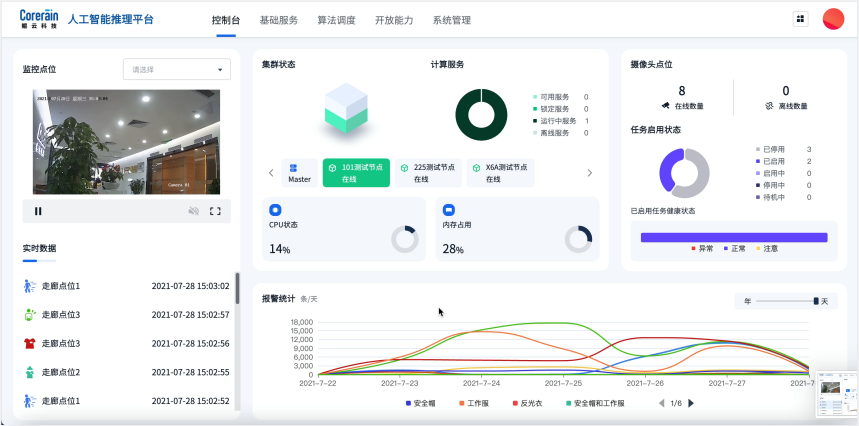
Task: Select the Master node card
Action: click(299, 173)
